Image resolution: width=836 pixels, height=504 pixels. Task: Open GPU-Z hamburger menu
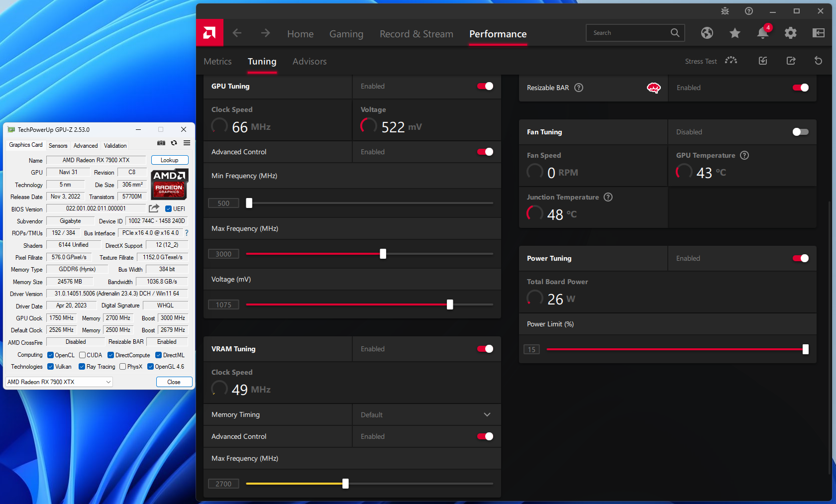pos(187,143)
